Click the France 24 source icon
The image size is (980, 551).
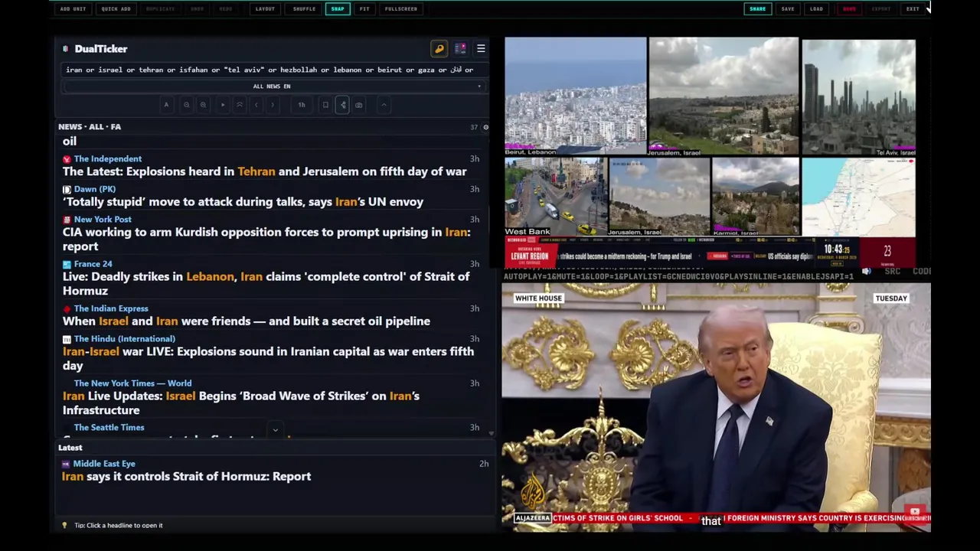pos(67,264)
